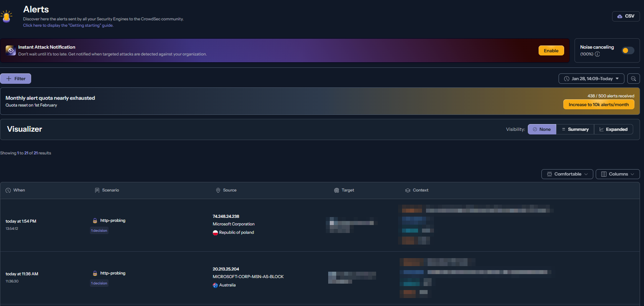Screen dimensions: 644x306
Task: Set Visualizer visibility to None
Action: point(542,129)
